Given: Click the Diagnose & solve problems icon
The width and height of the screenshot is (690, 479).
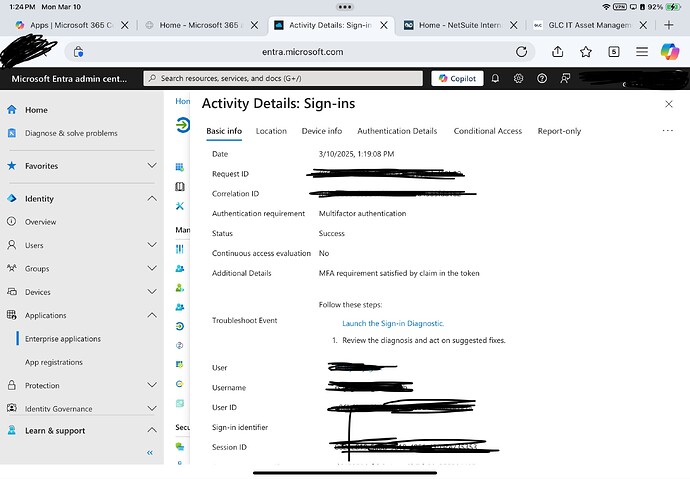Looking at the screenshot, I should pos(12,133).
